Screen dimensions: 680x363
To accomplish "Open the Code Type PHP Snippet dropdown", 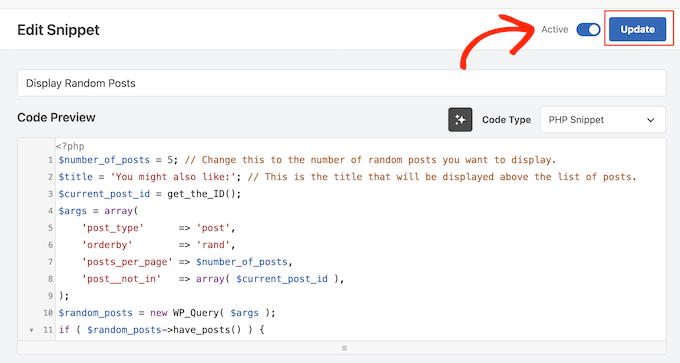I will tap(602, 120).
